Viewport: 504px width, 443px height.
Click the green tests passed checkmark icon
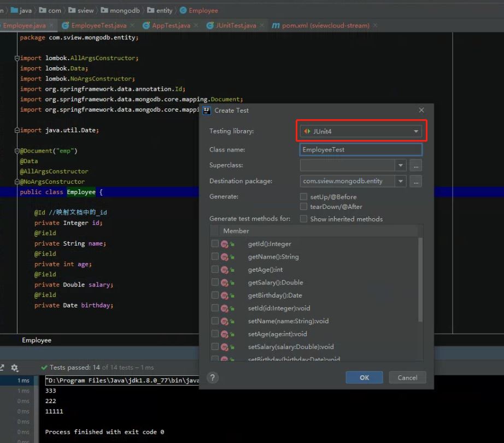click(x=44, y=368)
